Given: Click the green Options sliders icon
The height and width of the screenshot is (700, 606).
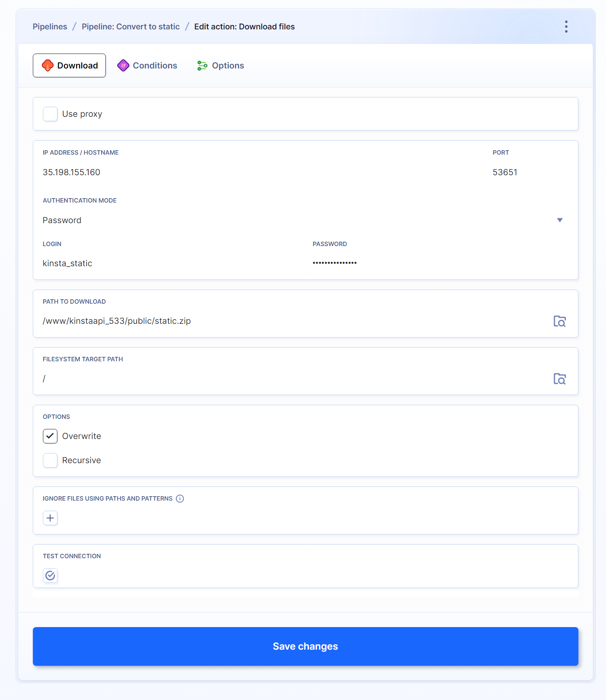Looking at the screenshot, I should 202,66.
